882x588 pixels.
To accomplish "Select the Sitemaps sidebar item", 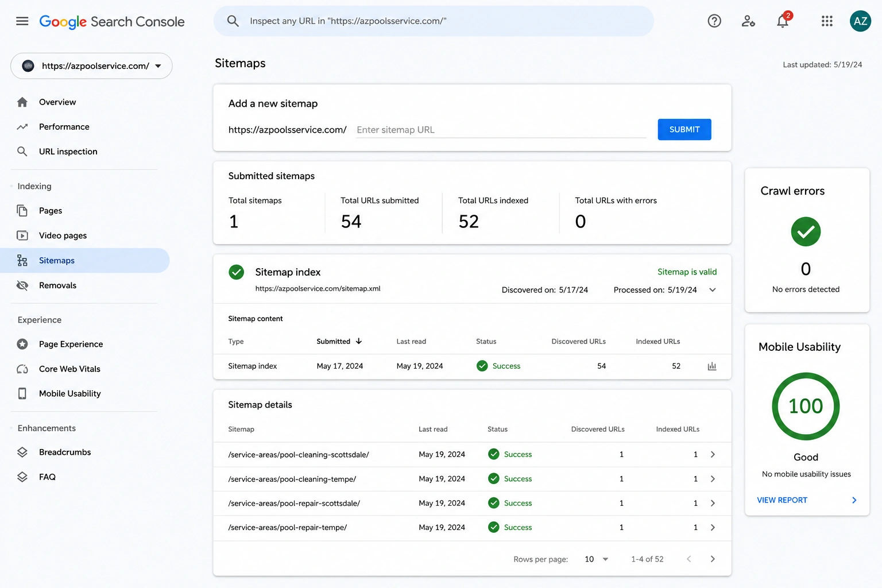I will pyautogui.click(x=85, y=261).
